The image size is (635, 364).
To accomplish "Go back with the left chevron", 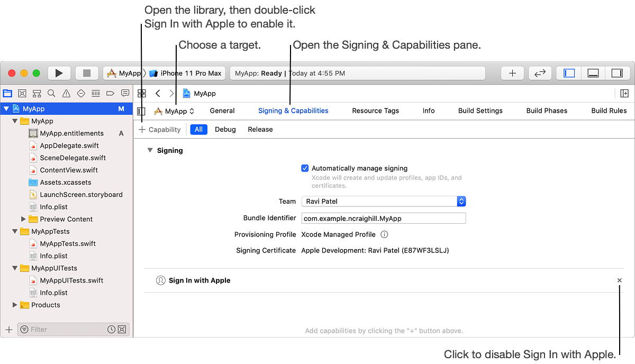I will (x=158, y=93).
